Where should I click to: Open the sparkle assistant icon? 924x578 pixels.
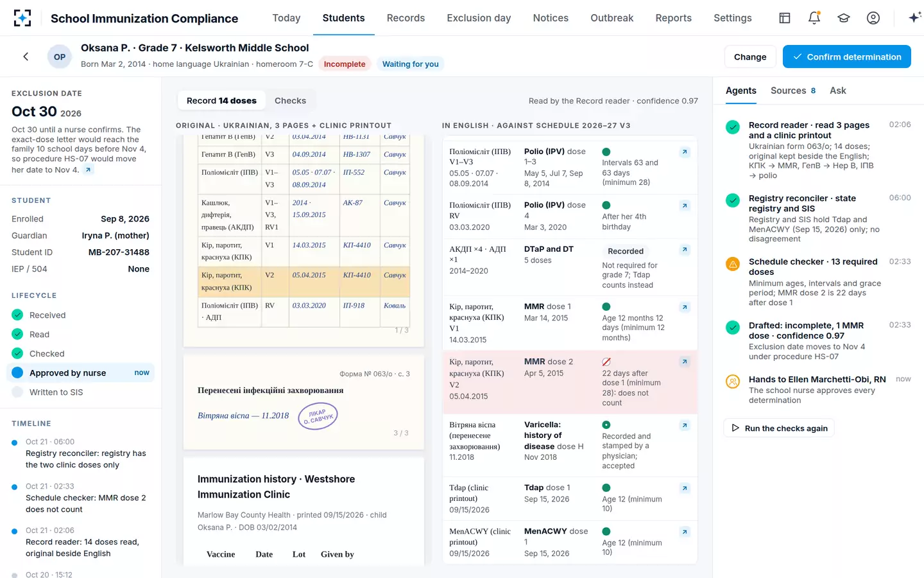click(915, 18)
